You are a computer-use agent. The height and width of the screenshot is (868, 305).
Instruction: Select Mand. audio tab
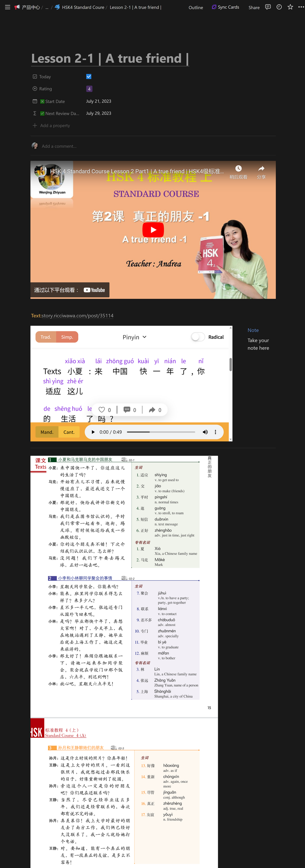[47, 432]
